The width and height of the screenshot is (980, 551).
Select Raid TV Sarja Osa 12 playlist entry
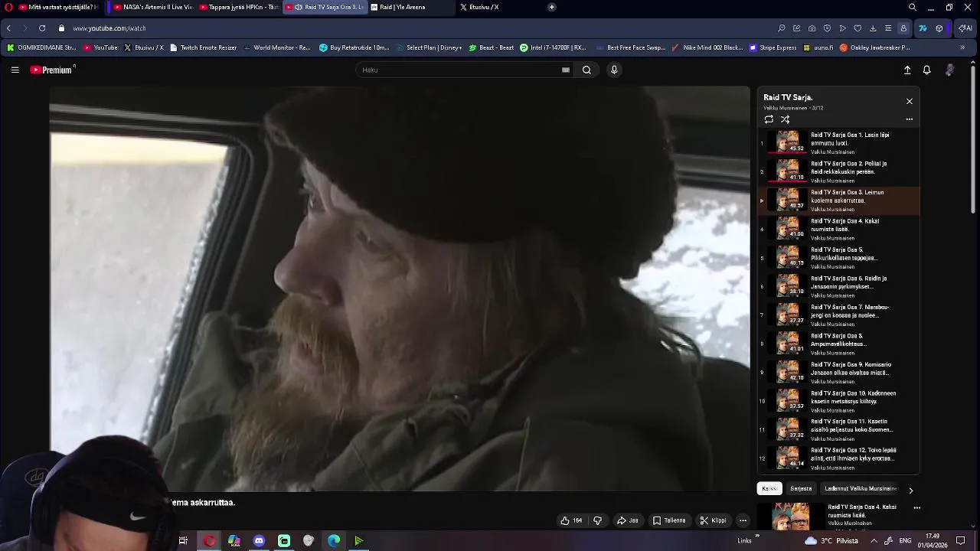pyautogui.click(x=838, y=458)
